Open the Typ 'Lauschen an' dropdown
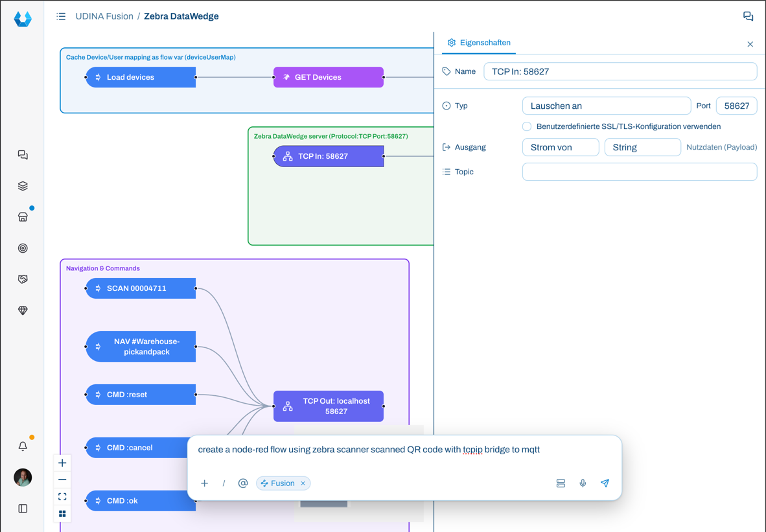The height and width of the screenshot is (532, 766). coord(606,106)
